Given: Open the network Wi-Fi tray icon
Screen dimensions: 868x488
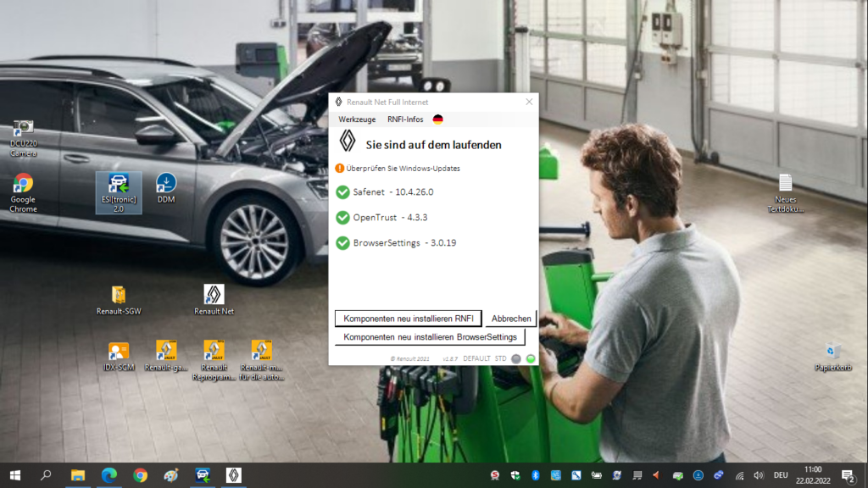Looking at the screenshot, I should pyautogui.click(x=739, y=475).
